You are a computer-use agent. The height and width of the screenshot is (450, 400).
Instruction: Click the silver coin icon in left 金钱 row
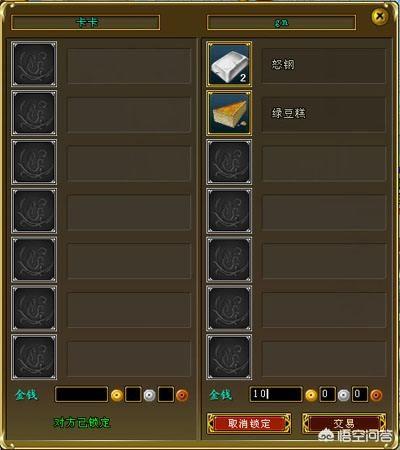149,395
